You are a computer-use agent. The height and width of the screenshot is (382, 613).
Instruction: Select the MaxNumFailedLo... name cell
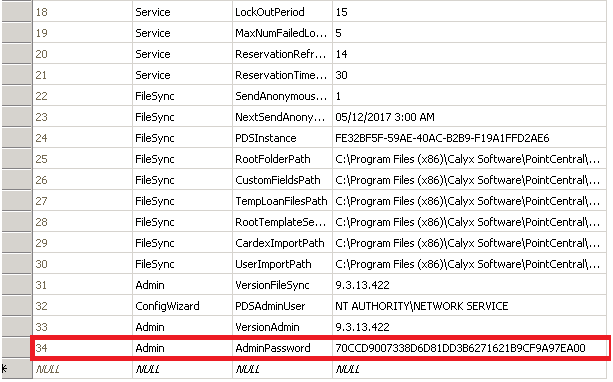282,33
